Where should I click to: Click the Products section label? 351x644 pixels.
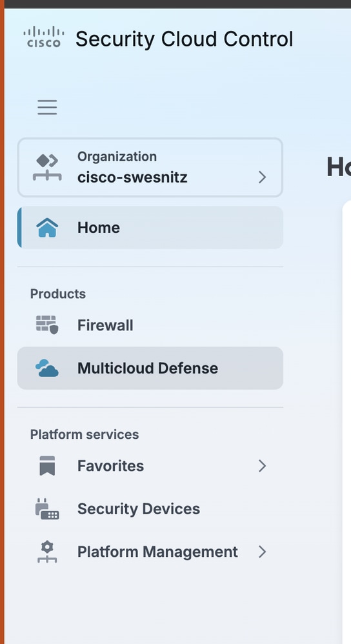pos(58,294)
